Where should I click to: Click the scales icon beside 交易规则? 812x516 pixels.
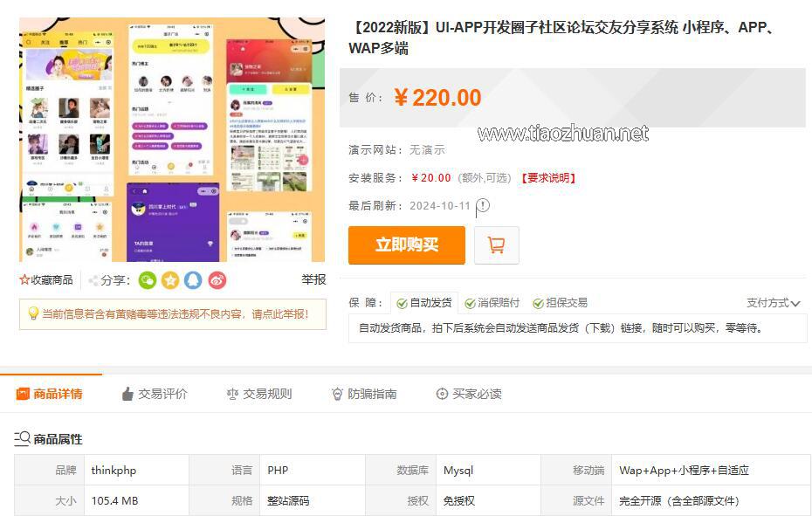pos(232,395)
